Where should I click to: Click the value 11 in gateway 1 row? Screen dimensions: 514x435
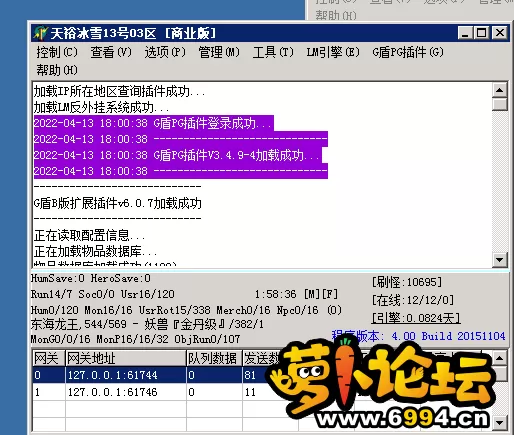250,392
